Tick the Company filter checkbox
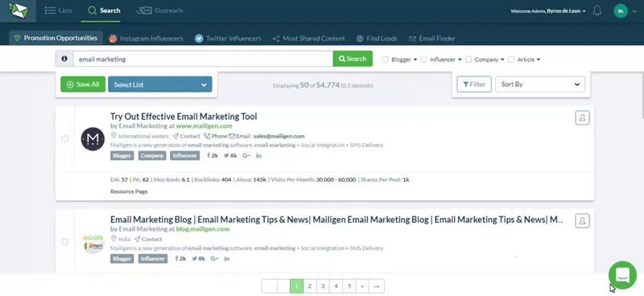Image resolution: width=644 pixels, height=296 pixels. pos(469,60)
